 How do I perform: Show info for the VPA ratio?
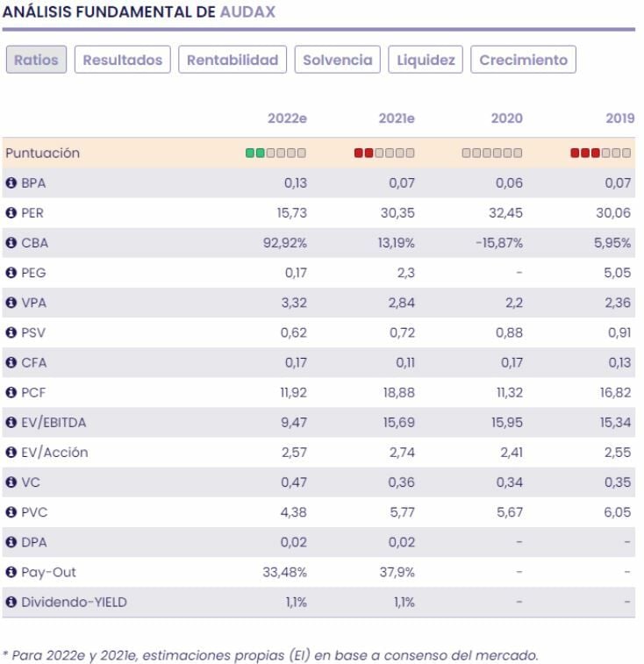pos(11,303)
